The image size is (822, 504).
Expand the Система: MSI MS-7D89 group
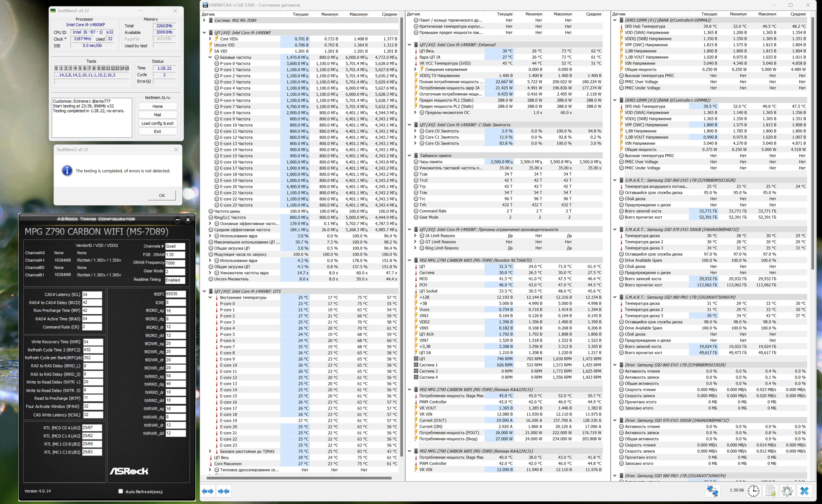point(204,20)
